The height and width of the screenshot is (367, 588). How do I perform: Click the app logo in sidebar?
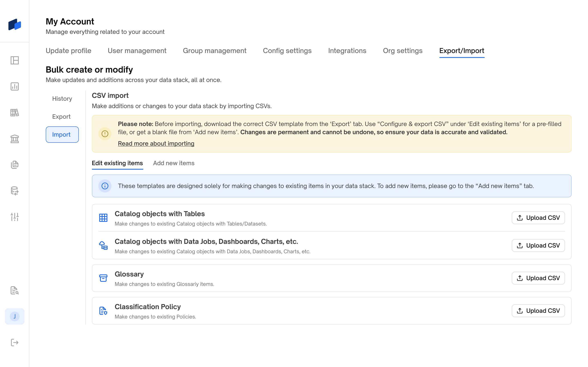(x=14, y=24)
